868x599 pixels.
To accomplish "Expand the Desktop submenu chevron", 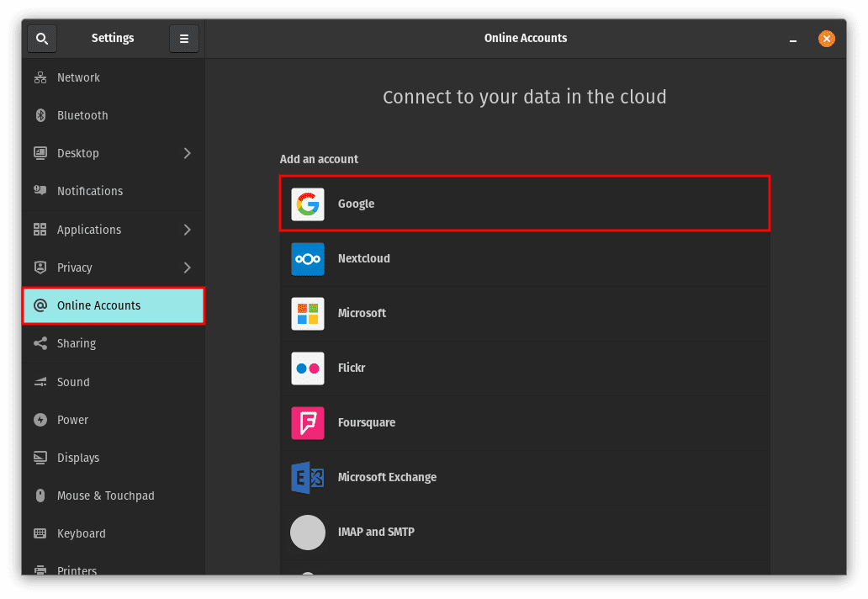I will [187, 153].
